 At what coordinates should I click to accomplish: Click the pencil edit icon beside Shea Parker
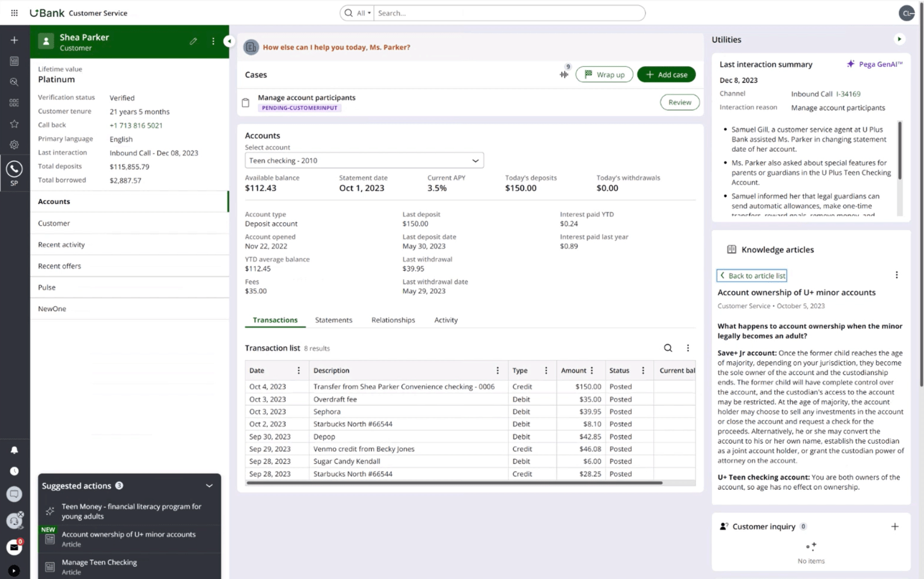point(193,42)
